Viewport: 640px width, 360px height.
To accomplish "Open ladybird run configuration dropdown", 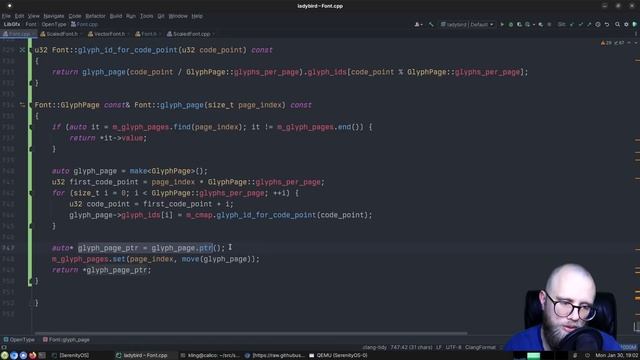I will coord(467,24).
